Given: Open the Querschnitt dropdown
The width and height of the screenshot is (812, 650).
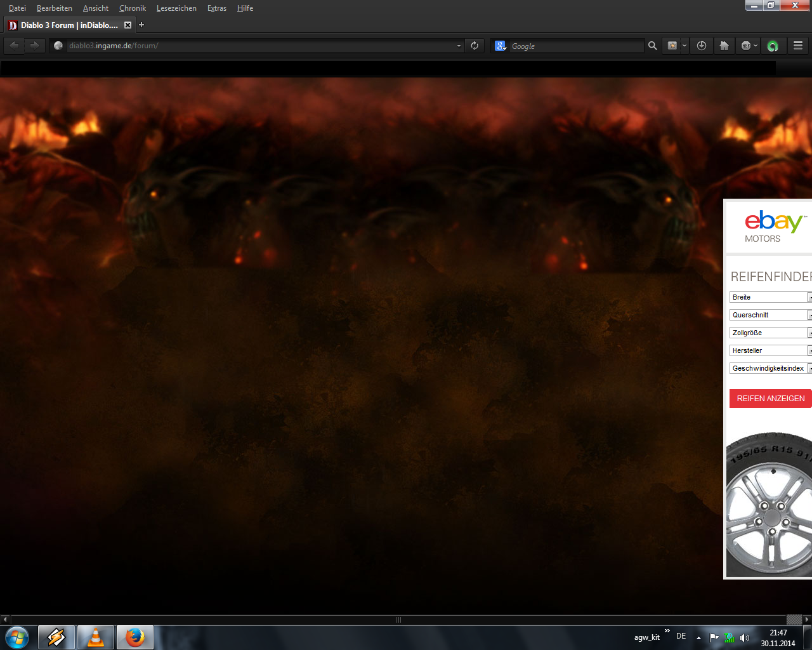Looking at the screenshot, I should [771, 315].
